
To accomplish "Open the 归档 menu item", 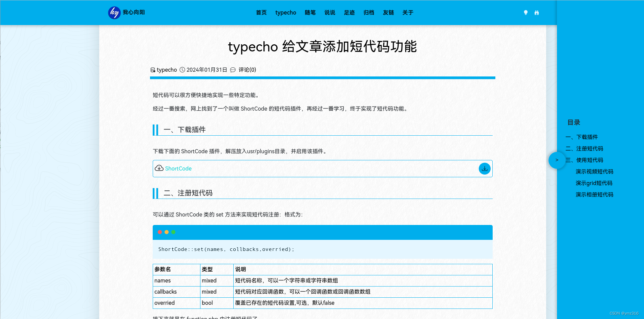I will pyautogui.click(x=369, y=13).
